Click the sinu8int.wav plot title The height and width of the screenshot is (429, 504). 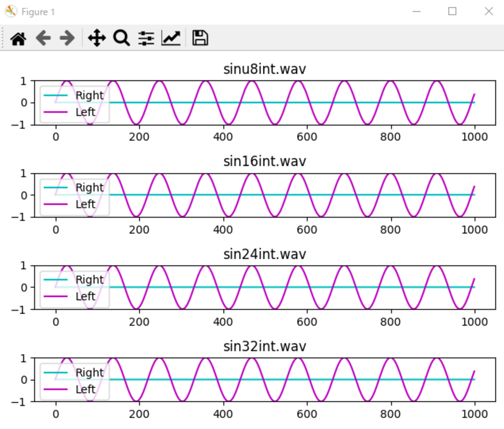(264, 69)
